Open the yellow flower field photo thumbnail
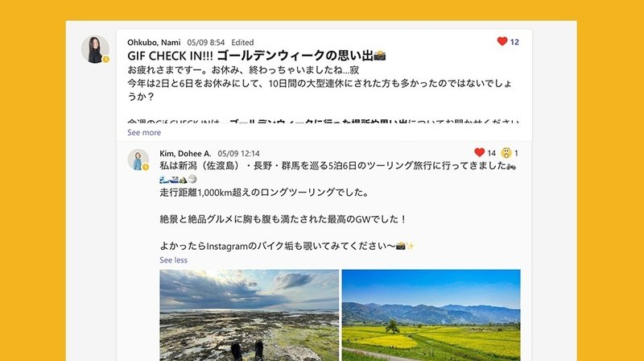 (x=431, y=315)
